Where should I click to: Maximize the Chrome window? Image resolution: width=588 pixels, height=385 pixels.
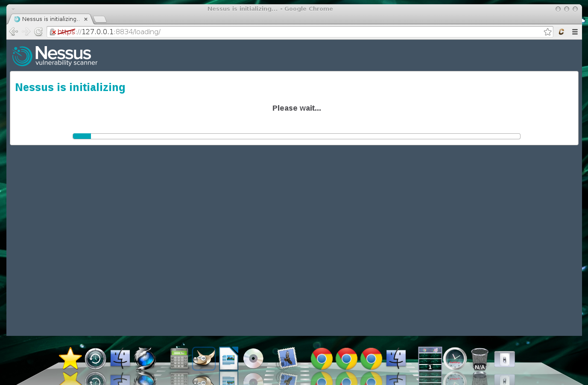(566, 9)
